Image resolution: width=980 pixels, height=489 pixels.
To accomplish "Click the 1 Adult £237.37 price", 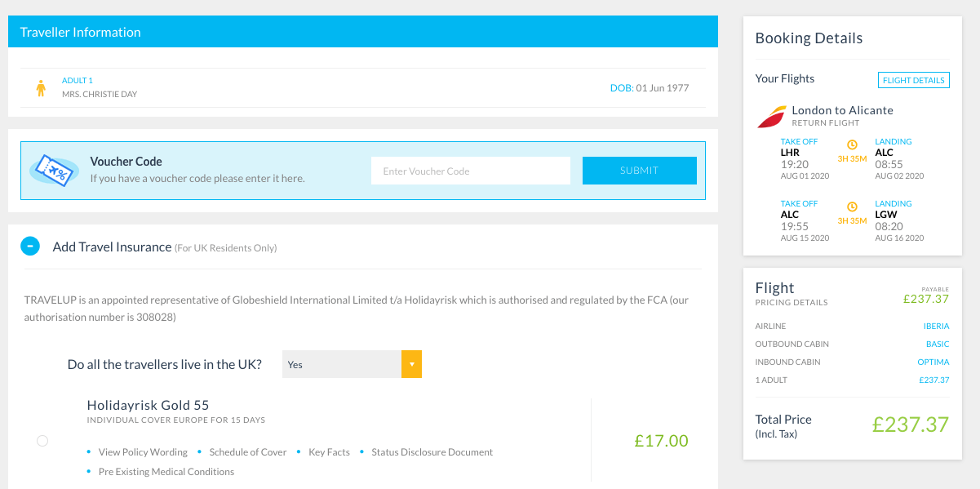I will (x=934, y=380).
